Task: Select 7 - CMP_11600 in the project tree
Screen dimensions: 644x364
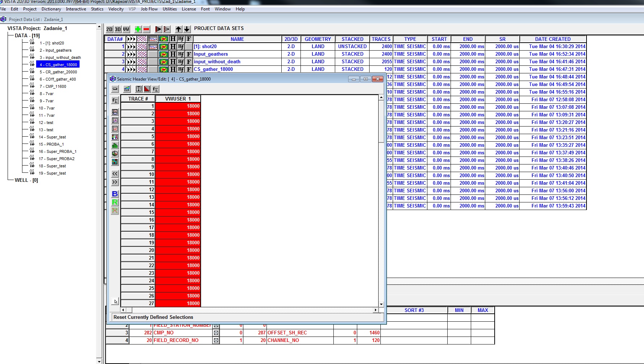Action: (53, 86)
